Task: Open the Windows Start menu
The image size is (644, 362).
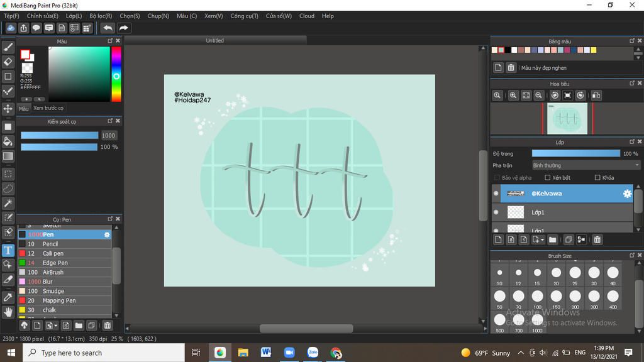Action: [x=11, y=353]
